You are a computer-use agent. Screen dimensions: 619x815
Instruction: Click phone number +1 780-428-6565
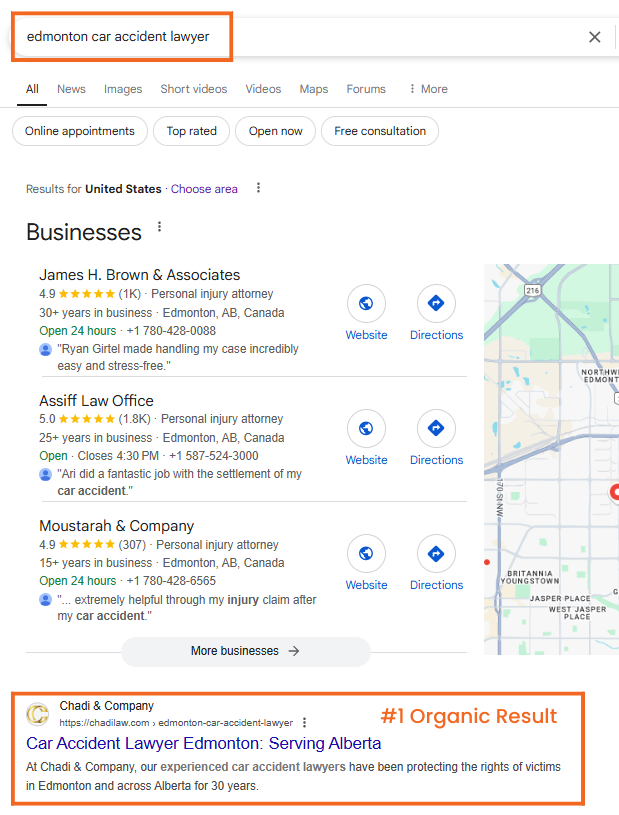point(171,581)
